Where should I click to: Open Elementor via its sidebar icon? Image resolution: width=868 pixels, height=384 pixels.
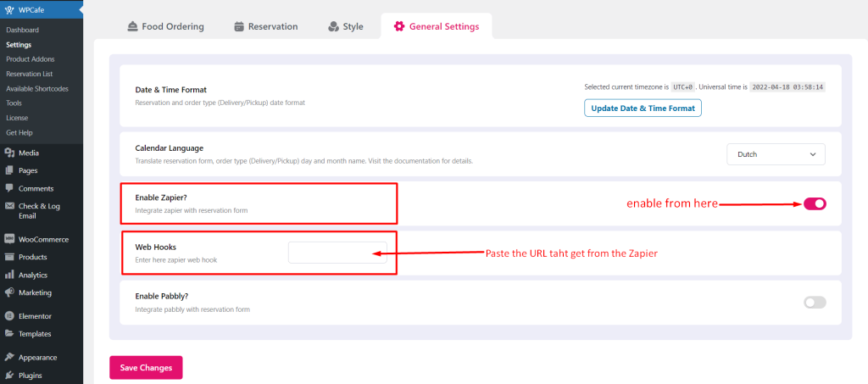pos(8,316)
